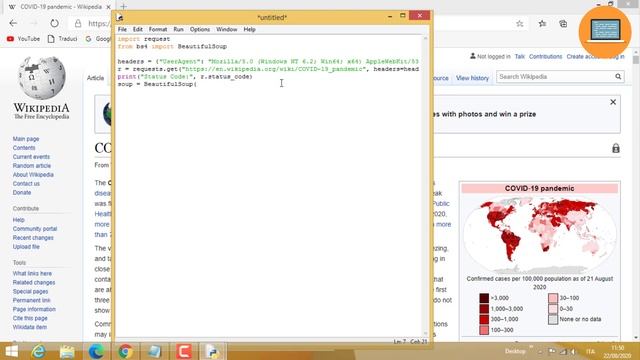The height and width of the screenshot is (360, 640).
Task: Open the Special pages link
Action: [x=30, y=291]
